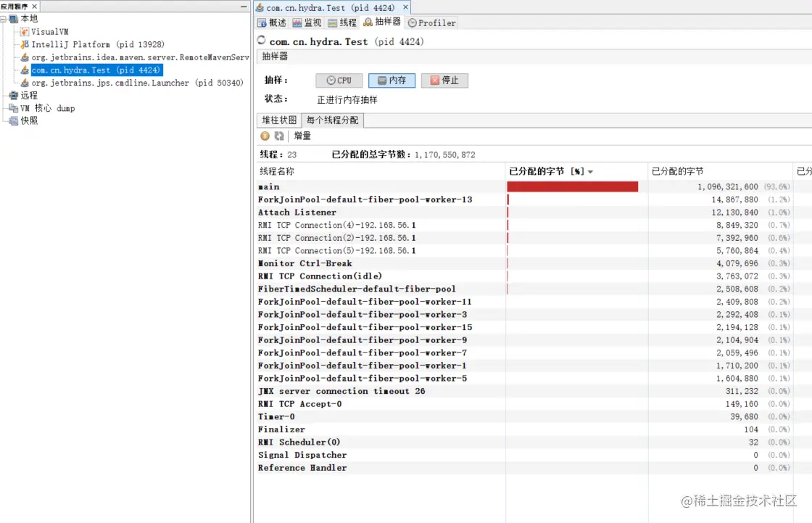Screen dimensions: 812x523
Task: Toggle the 增量 deltas button
Action: 302,136
